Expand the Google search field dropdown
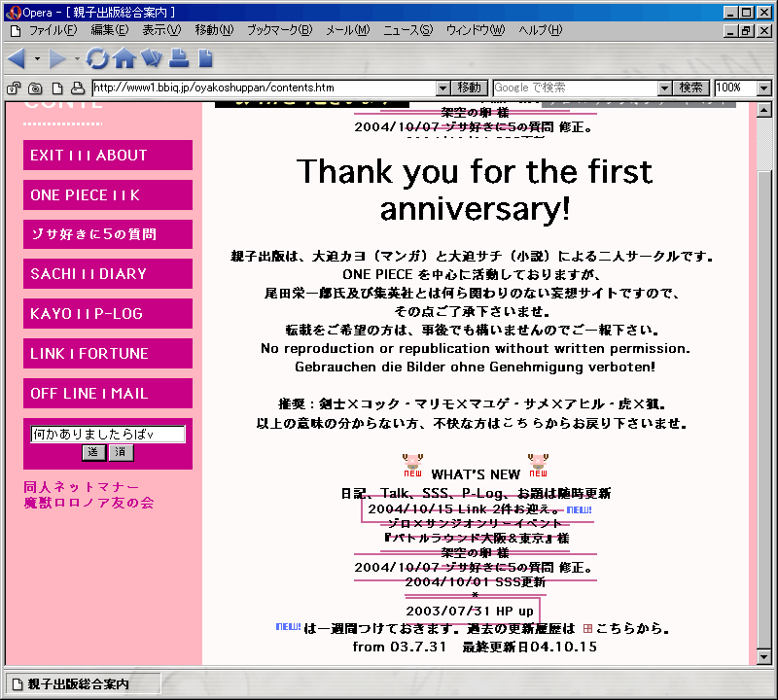The width and height of the screenshot is (778, 700). tap(665, 88)
